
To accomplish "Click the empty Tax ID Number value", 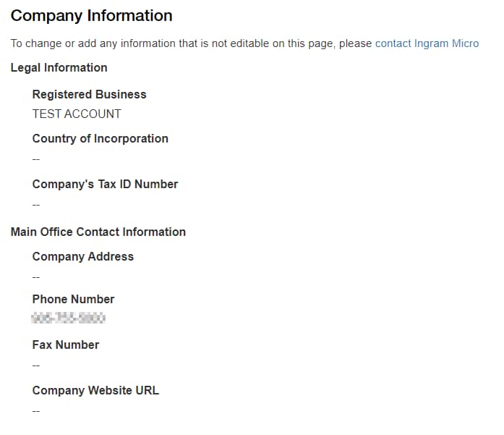I will click(x=36, y=204).
